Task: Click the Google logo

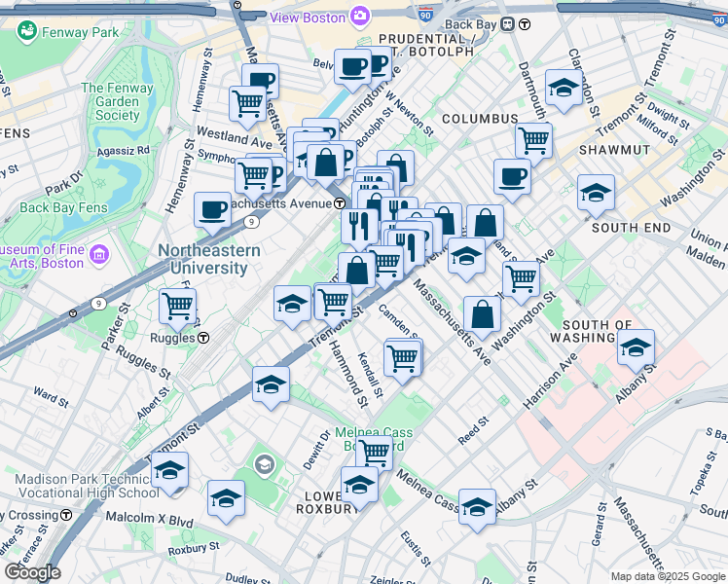Action: (x=32, y=573)
